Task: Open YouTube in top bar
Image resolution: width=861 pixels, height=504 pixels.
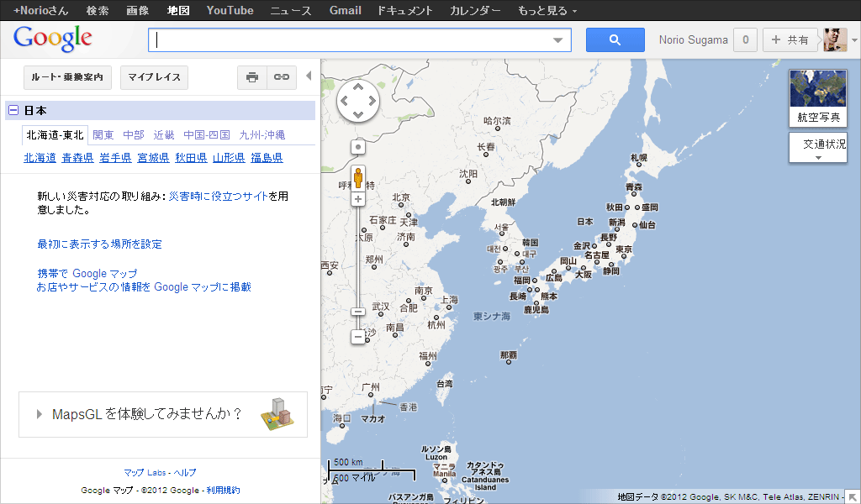Action: [x=230, y=10]
